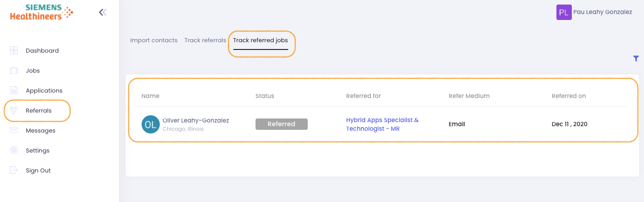Click the Referred status badge

pos(281,124)
